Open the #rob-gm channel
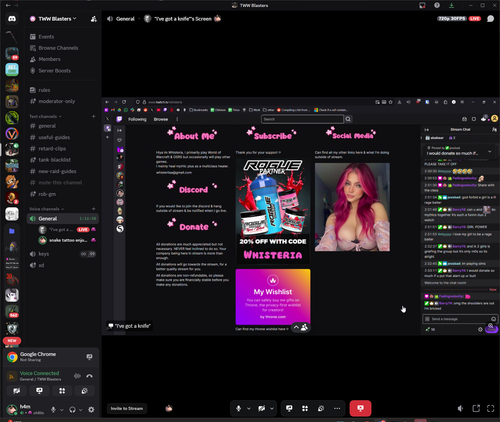This screenshot has height=422, width=500. pyautogui.click(x=63, y=194)
